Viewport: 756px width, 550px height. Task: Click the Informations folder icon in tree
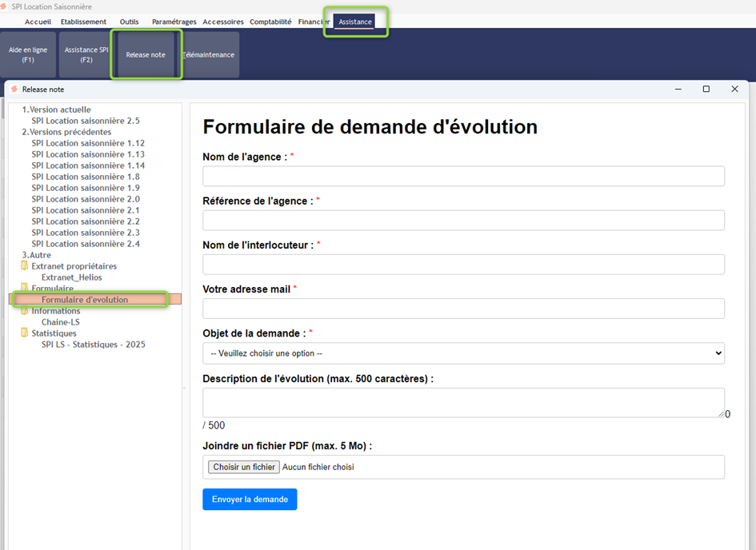[x=25, y=311]
